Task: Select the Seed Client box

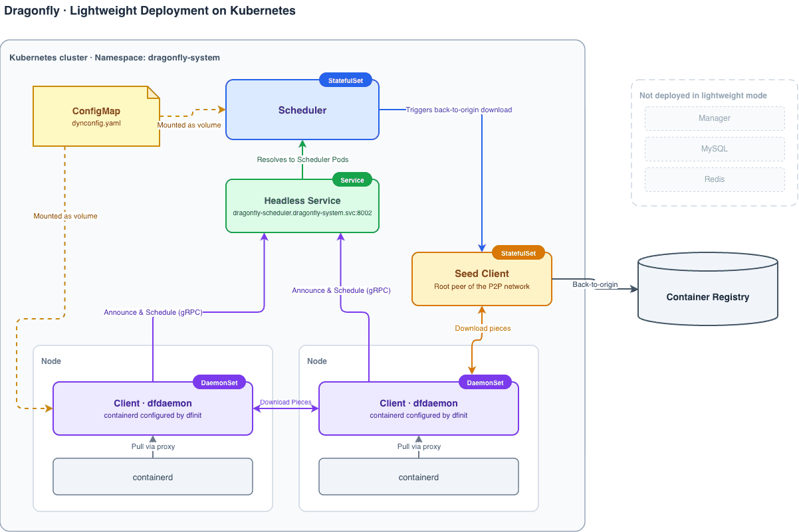Action: coord(482,279)
